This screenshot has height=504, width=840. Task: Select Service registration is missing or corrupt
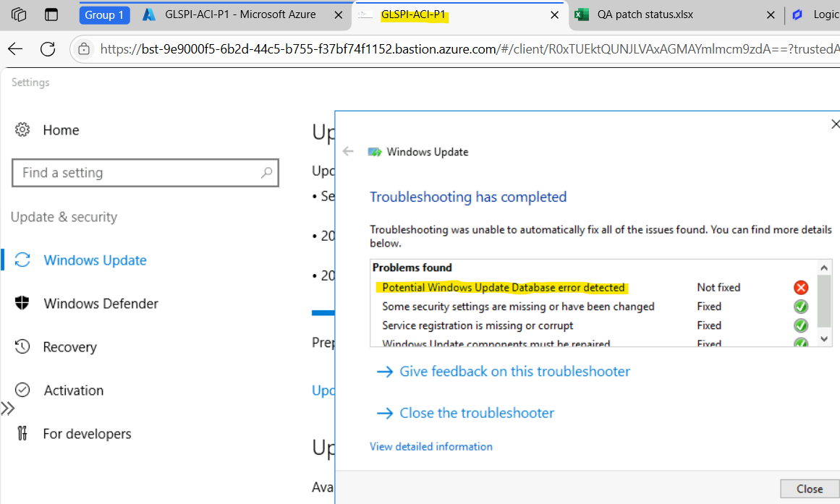[478, 325]
